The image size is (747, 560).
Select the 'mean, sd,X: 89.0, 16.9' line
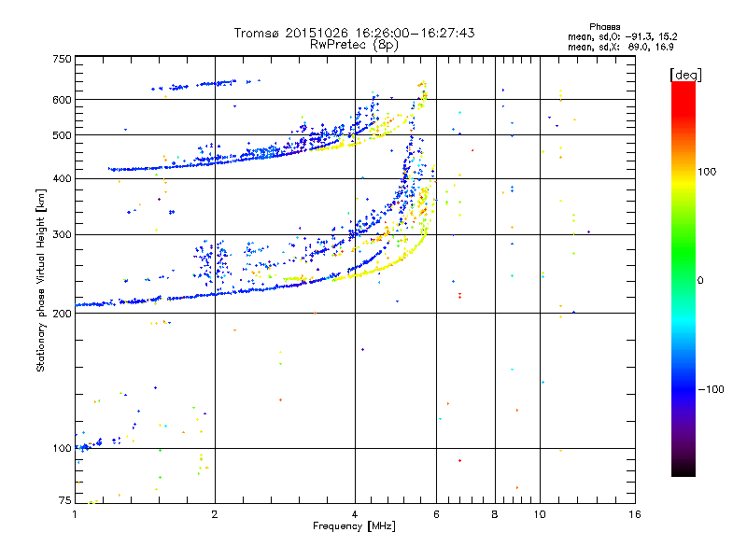pyautogui.click(x=620, y=47)
